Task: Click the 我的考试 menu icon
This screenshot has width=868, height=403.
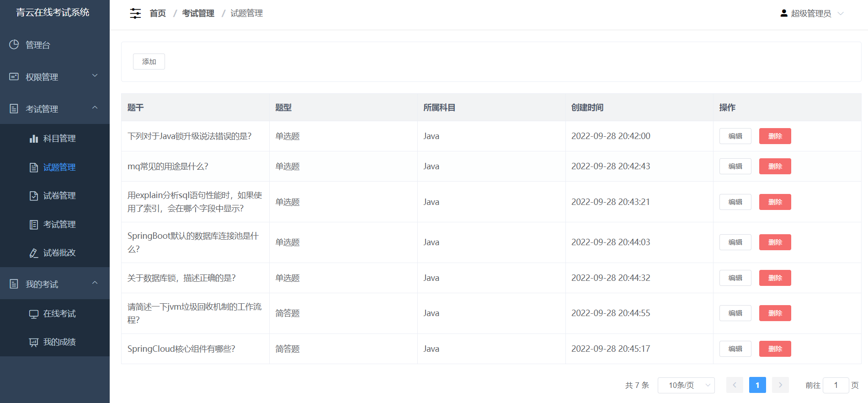Action: click(x=14, y=284)
